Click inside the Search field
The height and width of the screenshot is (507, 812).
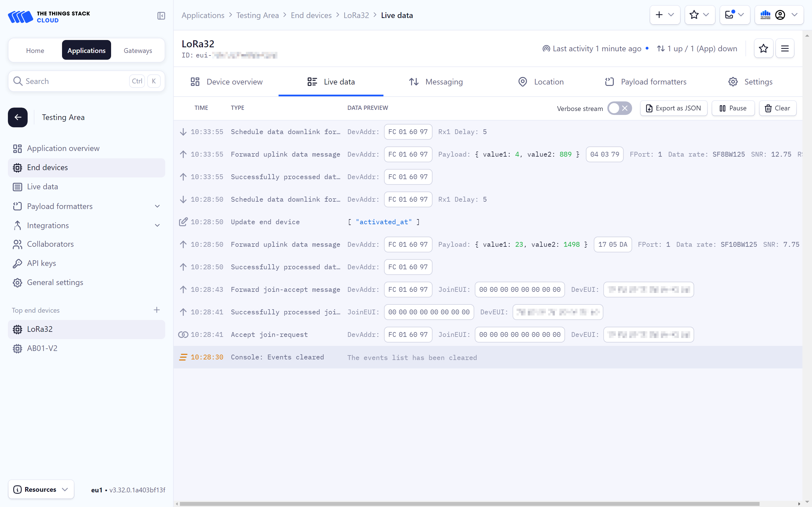pos(67,81)
